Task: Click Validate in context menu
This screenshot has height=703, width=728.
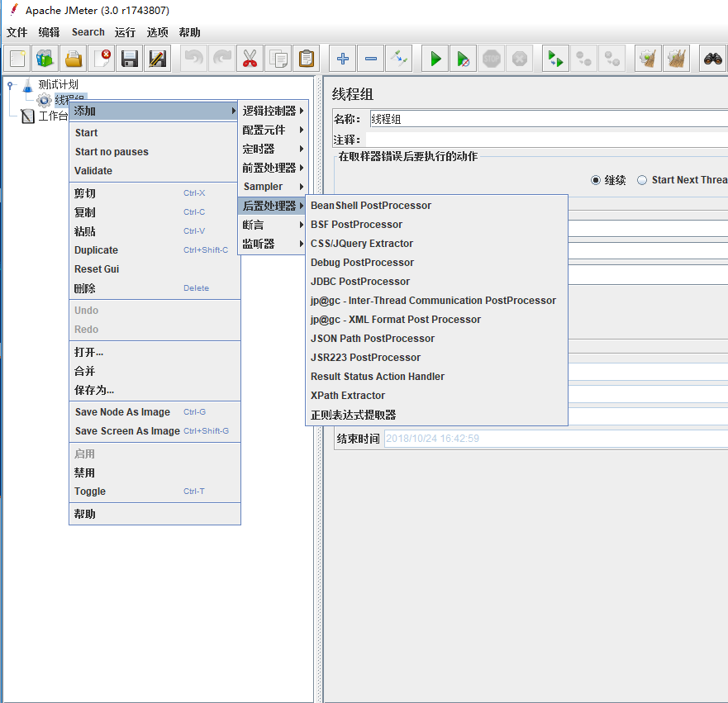Action: pyautogui.click(x=155, y=171)
